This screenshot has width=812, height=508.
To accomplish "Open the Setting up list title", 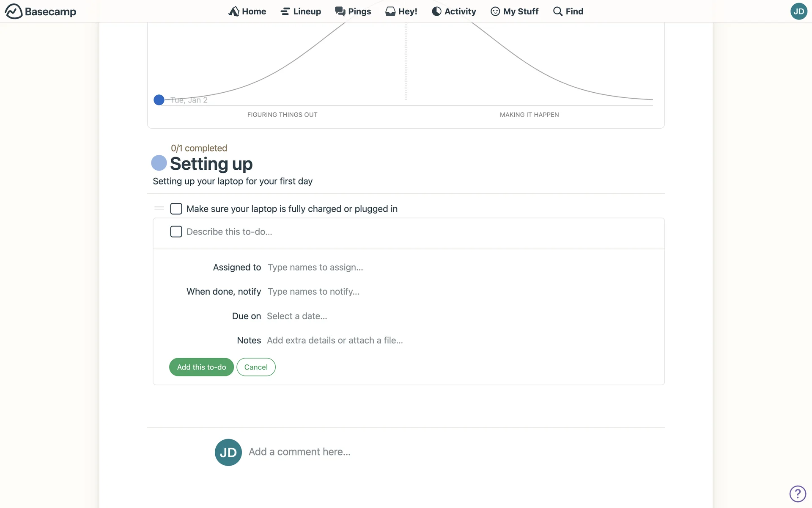I will point(211,164).
